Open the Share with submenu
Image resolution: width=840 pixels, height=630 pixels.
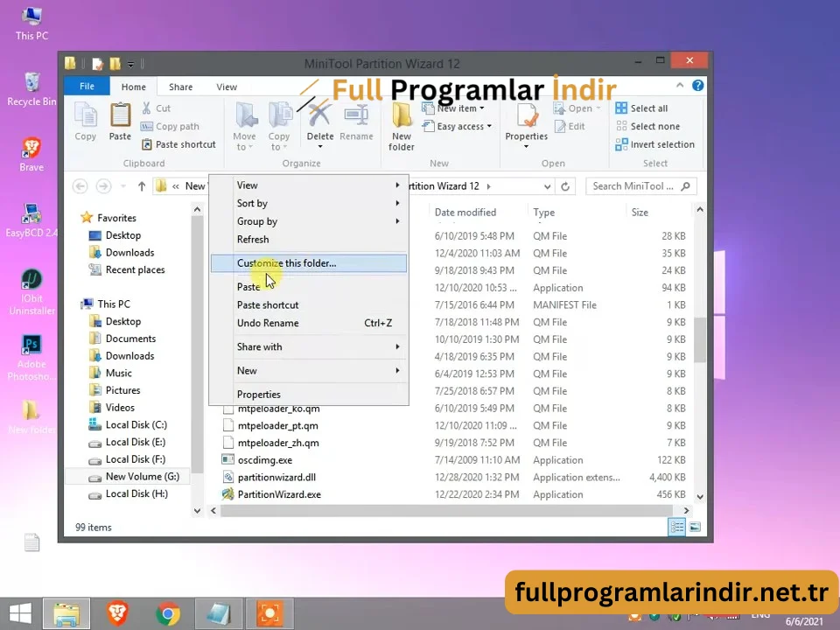point(309,347)
